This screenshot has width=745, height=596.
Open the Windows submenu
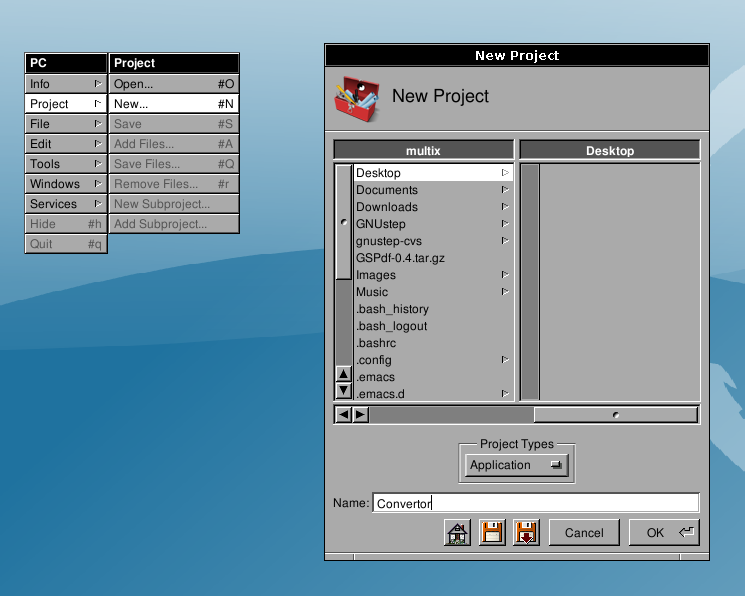point(66,183)
